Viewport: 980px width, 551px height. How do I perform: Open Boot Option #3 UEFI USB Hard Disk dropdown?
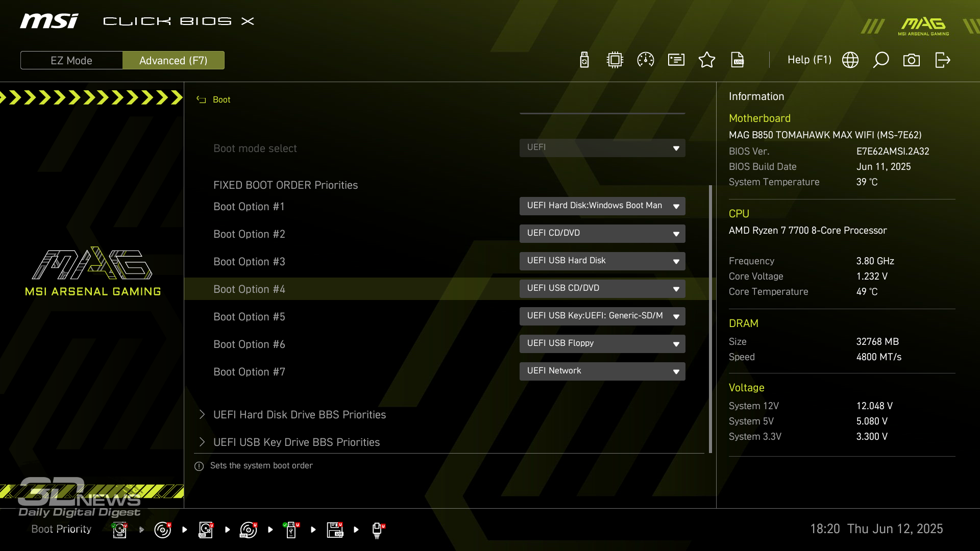tap(602, 261)
